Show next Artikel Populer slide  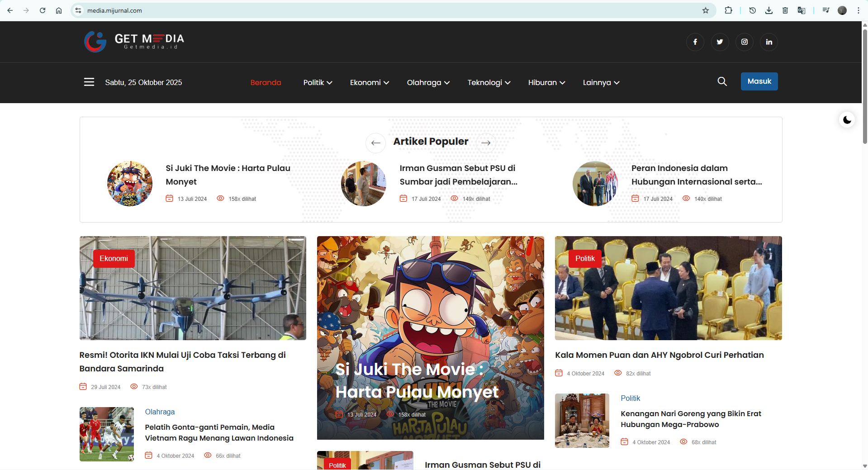pos(486,143)
